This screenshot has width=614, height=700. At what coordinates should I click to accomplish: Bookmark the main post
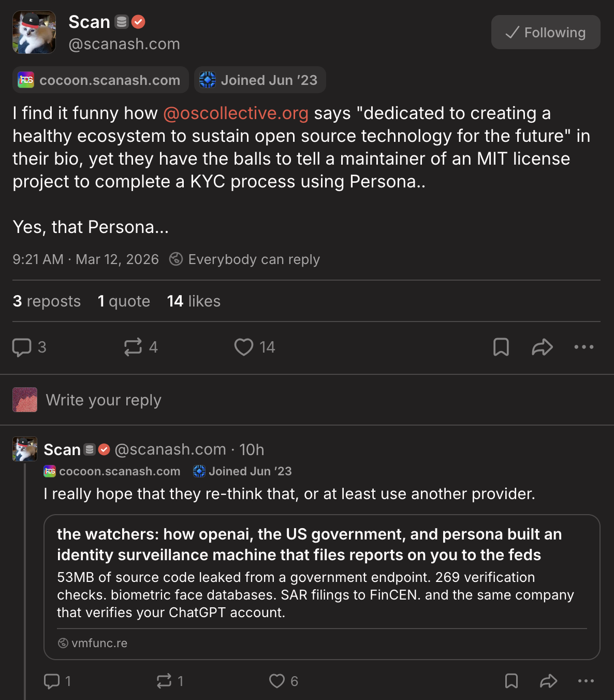pyautogui.click(x=501, y=347)
